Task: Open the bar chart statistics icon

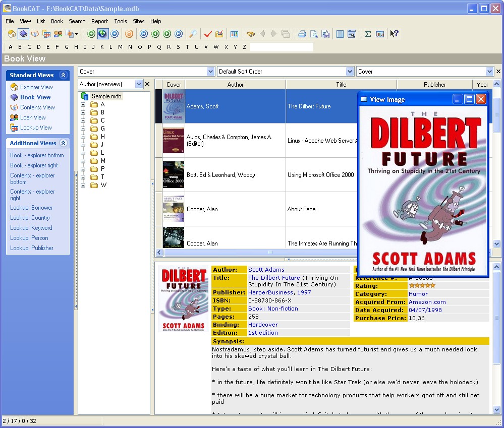Action: pos(380,34)
